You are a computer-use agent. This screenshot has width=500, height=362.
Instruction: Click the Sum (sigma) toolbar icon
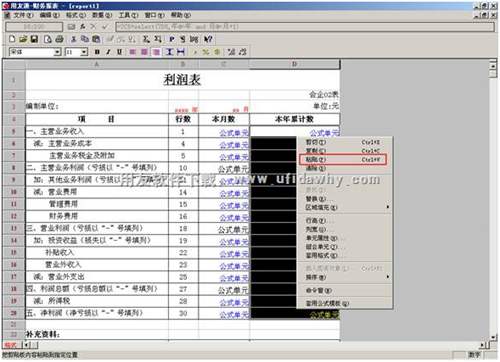[146, 39]
